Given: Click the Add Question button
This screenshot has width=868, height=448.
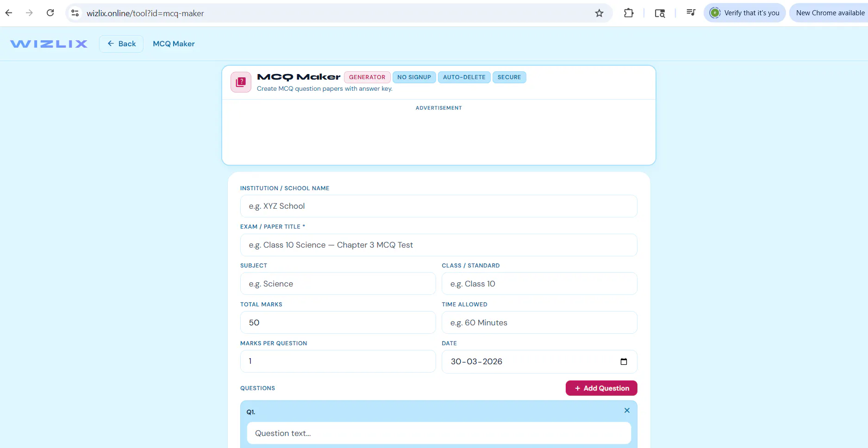Looking at the screenshot, I should (601, 388).
